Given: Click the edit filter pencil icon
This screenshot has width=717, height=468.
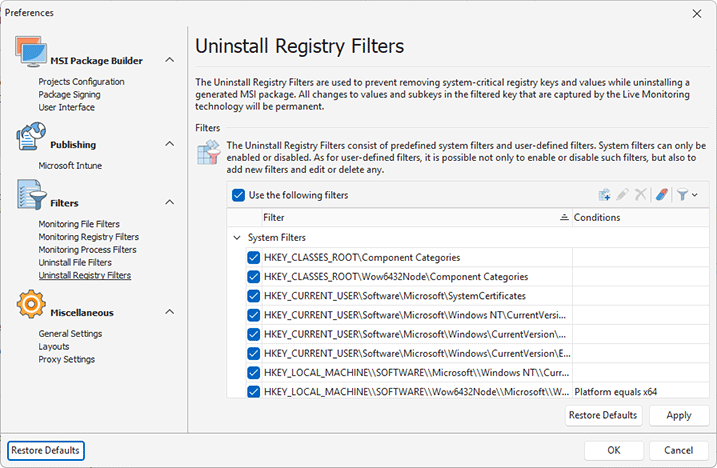Looking at the screenshot, I should coord(623,195).
